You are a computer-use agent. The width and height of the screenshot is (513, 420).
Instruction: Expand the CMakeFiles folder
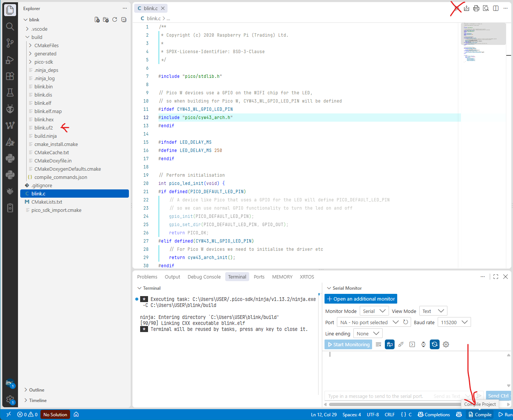(x=46, y=45)
